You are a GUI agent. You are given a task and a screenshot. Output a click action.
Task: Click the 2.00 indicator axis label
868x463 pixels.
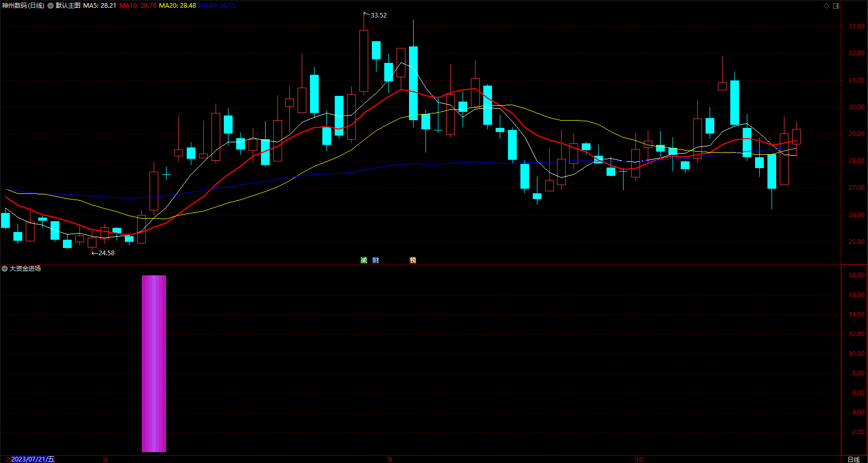point(858,432)
